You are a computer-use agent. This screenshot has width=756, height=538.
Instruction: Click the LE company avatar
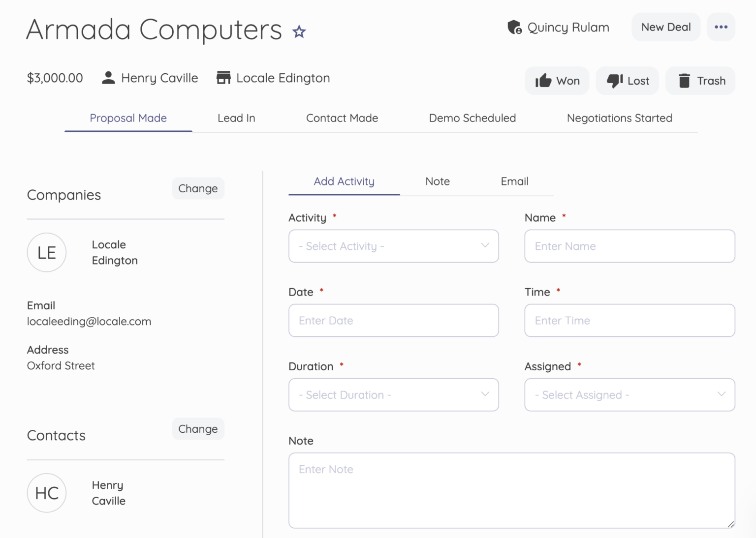pos(47,252)
